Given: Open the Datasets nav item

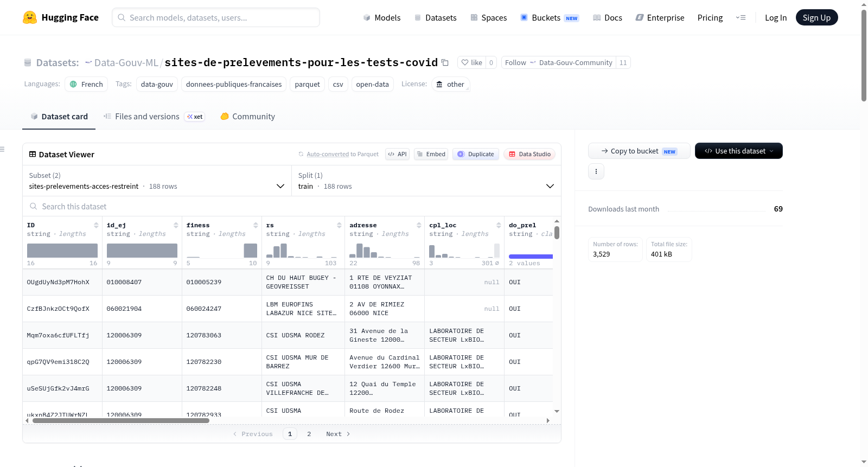Looking at the screenshot, I should coord(435,17).
